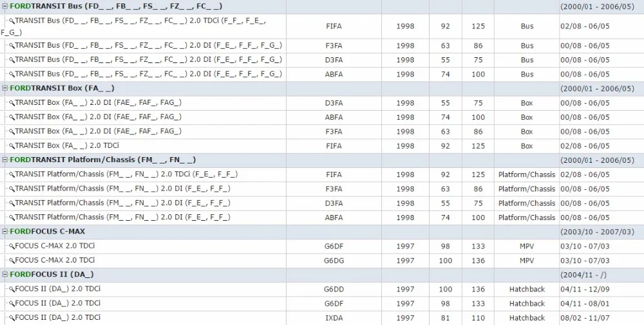Click magnifier icon on TRANSIT Bus D3FA row
The width and height of the screenshot is (644, 325).
pos(12,60)
